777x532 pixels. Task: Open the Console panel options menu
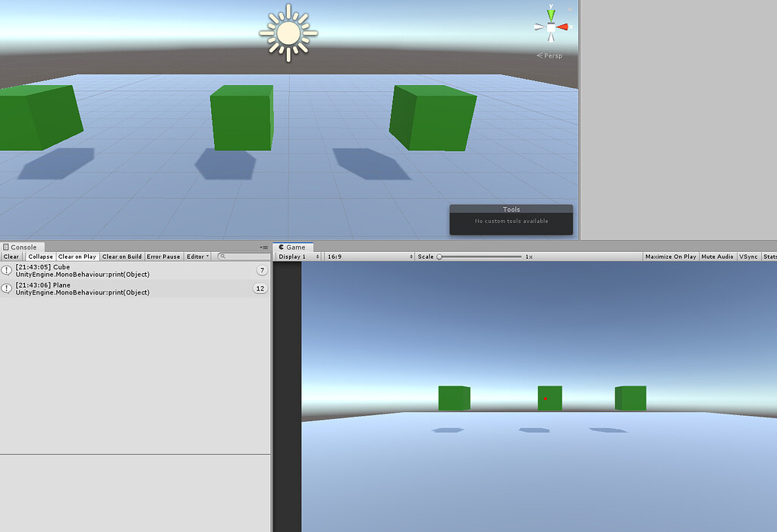tap(264, 247)
